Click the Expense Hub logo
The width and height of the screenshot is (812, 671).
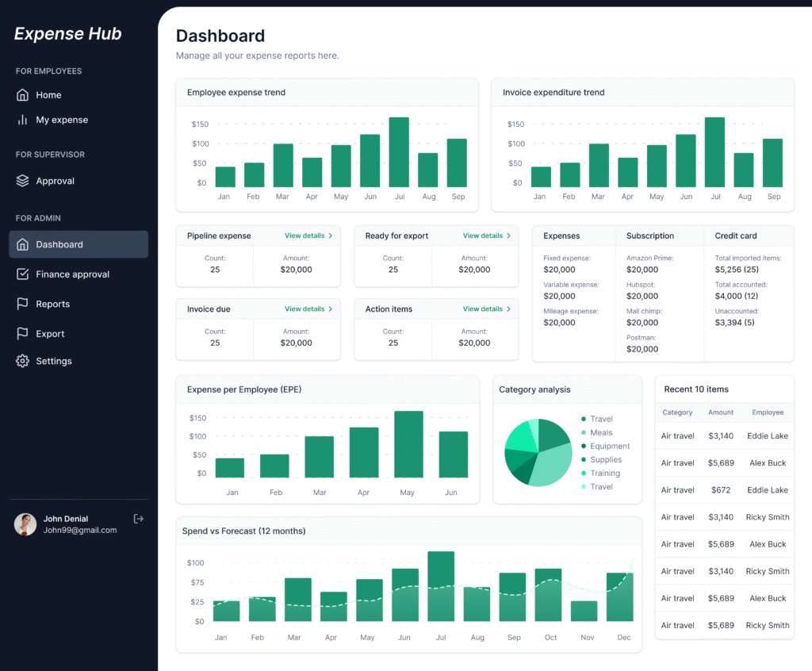pos(67,33)
